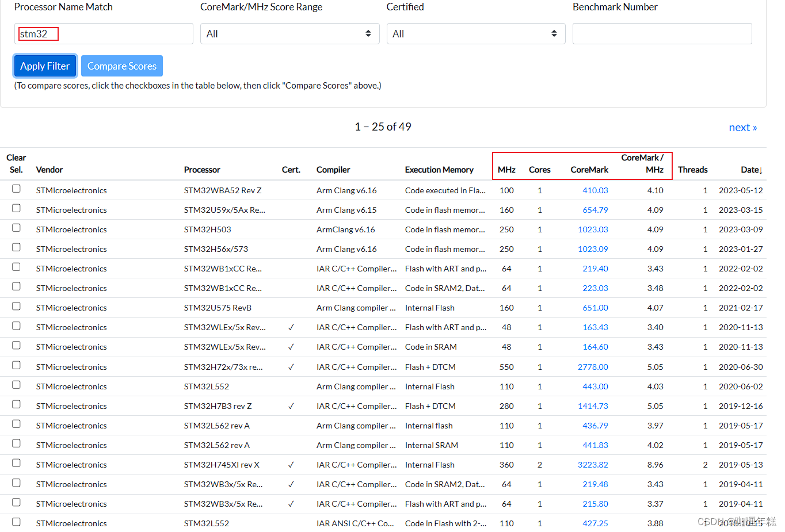Check the STM32WBA52 Rev Z row checkbox
This screenshot has height=532, width=785.
pos(16,189)
